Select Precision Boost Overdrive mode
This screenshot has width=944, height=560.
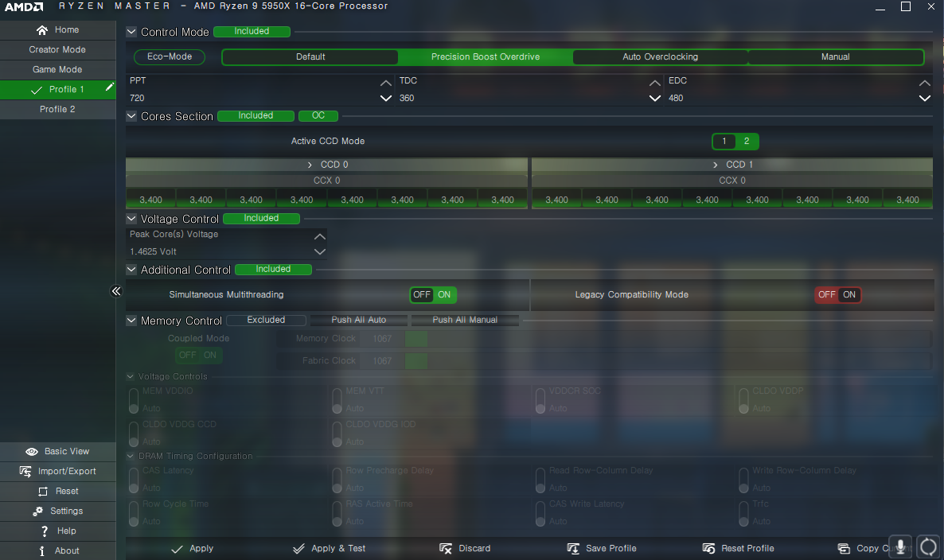486,57
